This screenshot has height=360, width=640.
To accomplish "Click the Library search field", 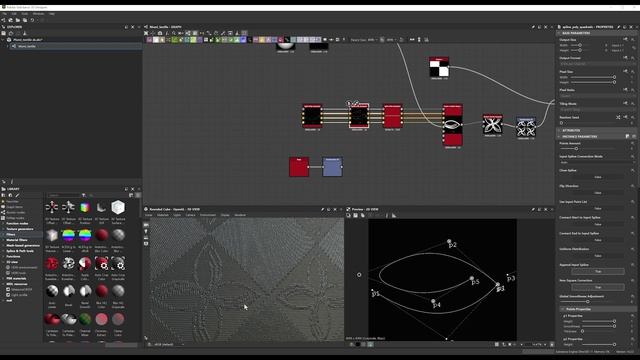I will (x=63, y=195).
